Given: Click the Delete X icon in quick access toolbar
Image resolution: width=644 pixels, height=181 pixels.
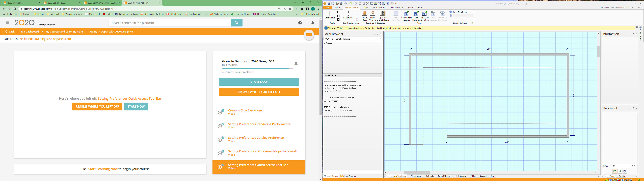Looking at the screenshot, I should pyautogui.click(x=367, y=4).
